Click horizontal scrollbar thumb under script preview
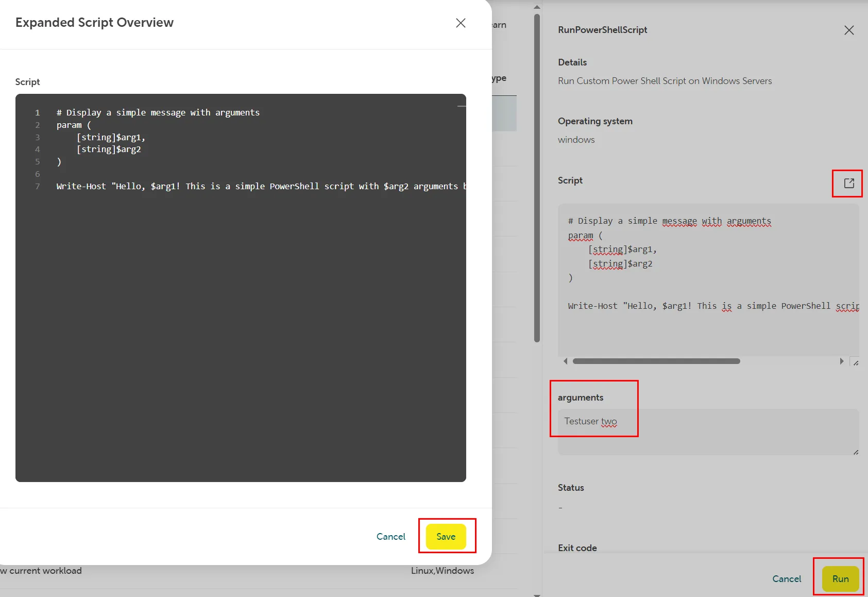The height and width of the screenshot is (597, 868). click(x=656, y=361)
